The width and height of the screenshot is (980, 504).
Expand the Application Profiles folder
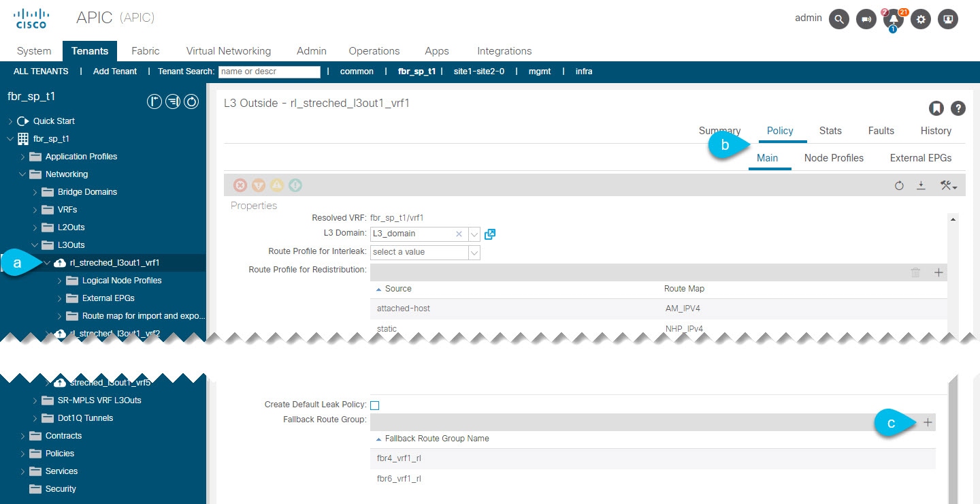point(22,157)
